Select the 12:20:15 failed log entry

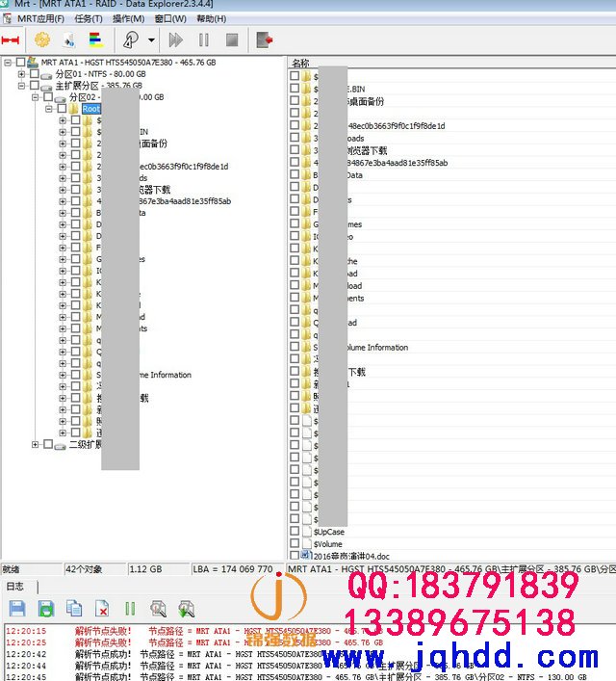(x=194, y=631)
